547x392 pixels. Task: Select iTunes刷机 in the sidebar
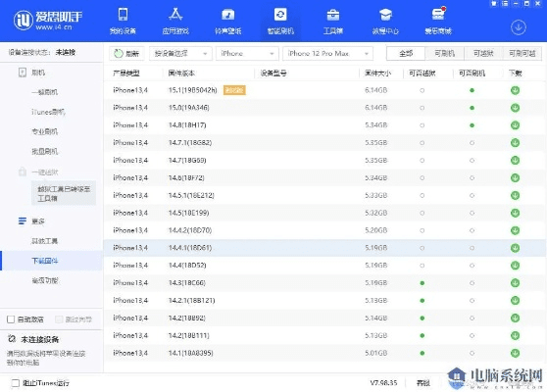(x=48, y=112)
